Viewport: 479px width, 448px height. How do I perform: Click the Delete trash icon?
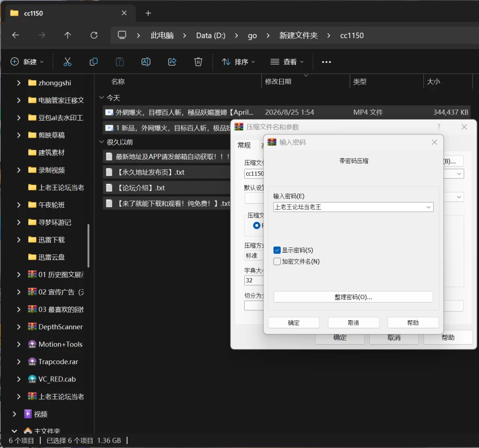click(x=198, y=62)
